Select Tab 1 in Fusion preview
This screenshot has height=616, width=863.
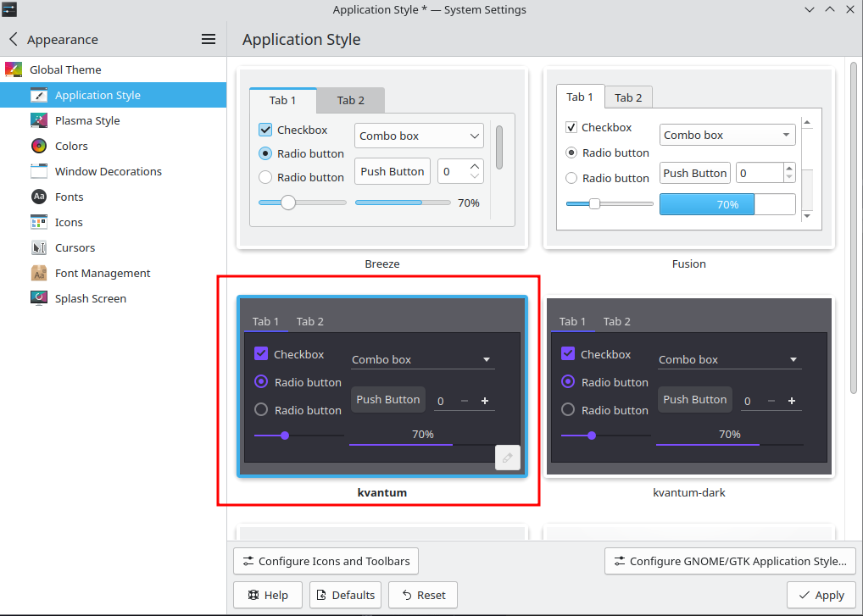click(580, 97)
